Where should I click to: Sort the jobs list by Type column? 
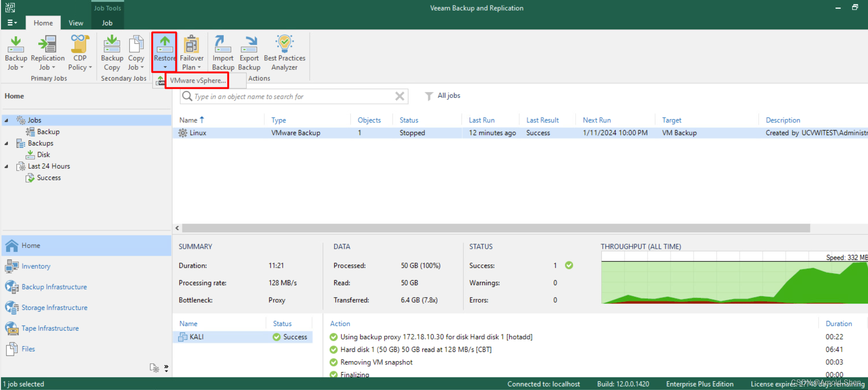point(279,120)
